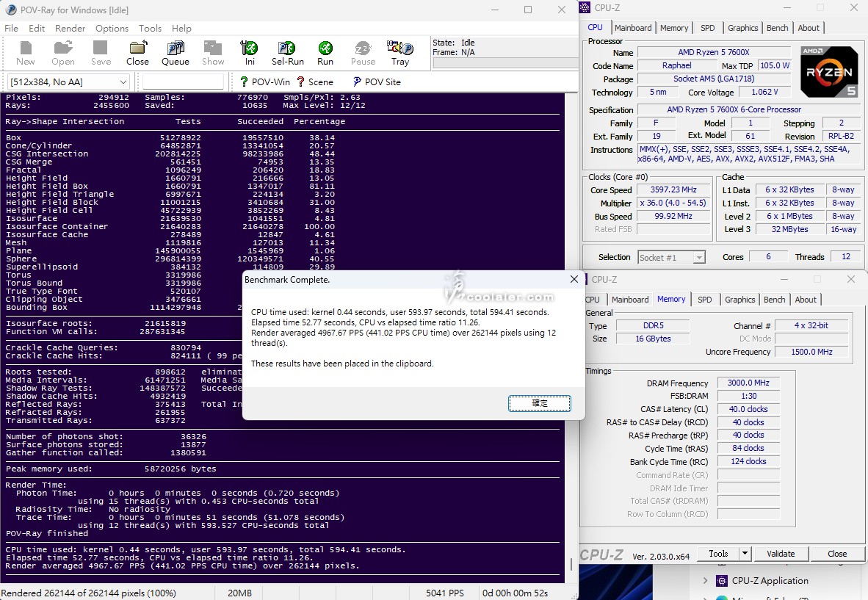Open the Render menu

[x=70, y=28]
